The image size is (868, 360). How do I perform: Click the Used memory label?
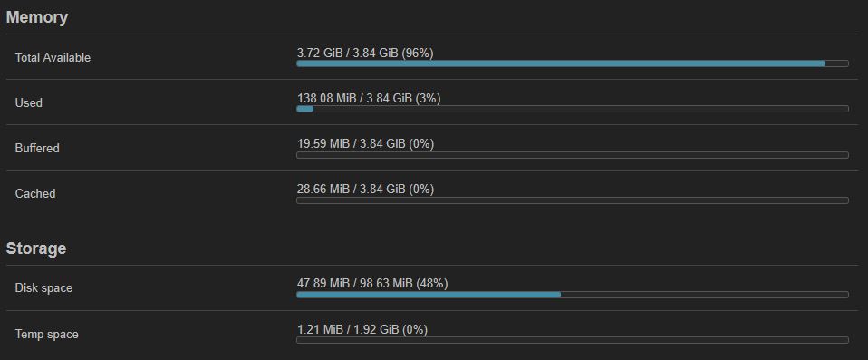coord(29,103)
